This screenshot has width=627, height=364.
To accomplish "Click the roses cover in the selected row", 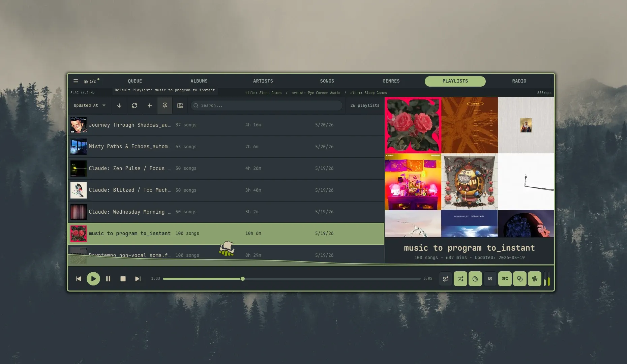I will pyautogui.click(x=79, y=234).
